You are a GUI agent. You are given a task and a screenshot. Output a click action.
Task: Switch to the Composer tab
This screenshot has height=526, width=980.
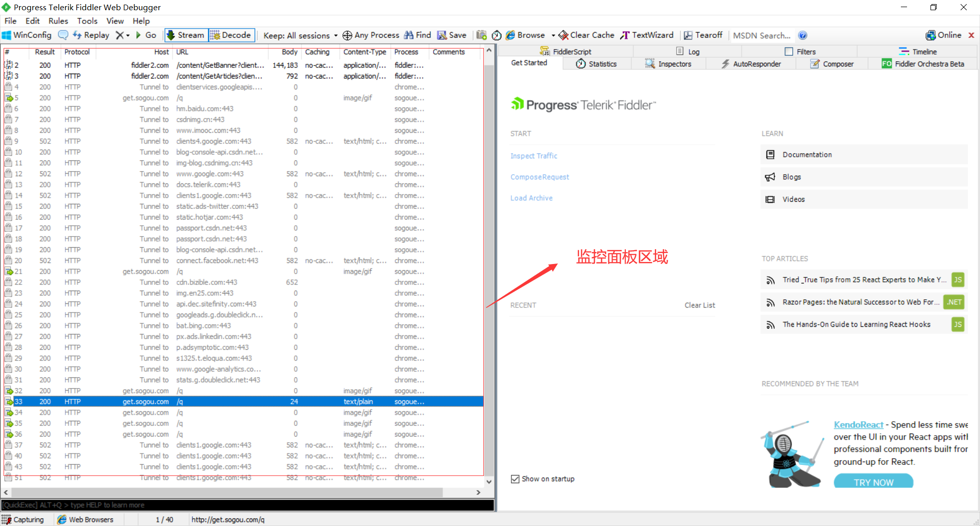[832, 64]
